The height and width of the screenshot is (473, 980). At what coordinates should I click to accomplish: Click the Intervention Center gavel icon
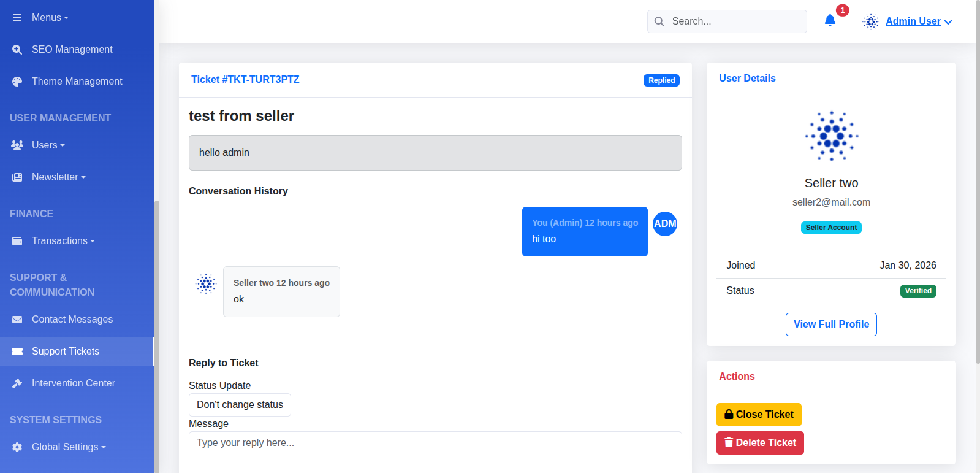click(x=17, y=383)
